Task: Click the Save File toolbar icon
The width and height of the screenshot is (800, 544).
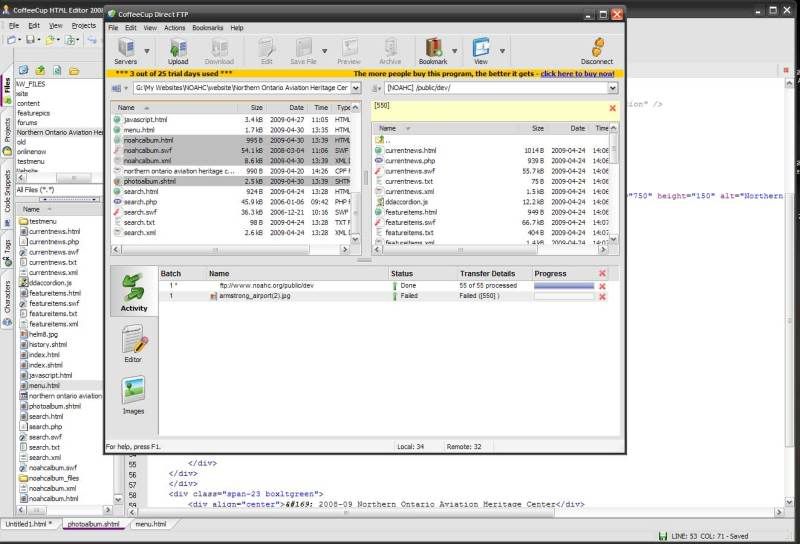Action: (303, 52)
